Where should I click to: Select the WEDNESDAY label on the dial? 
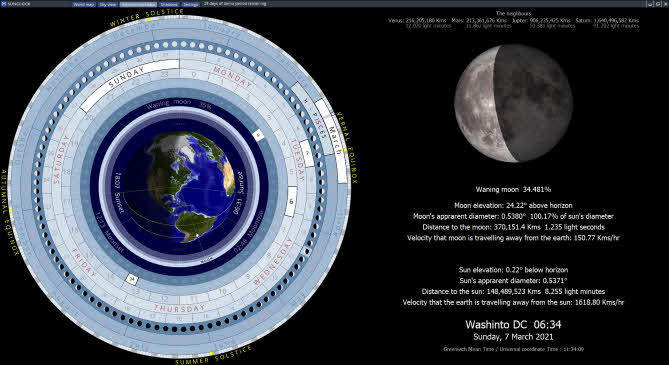[x=274, y=261]
